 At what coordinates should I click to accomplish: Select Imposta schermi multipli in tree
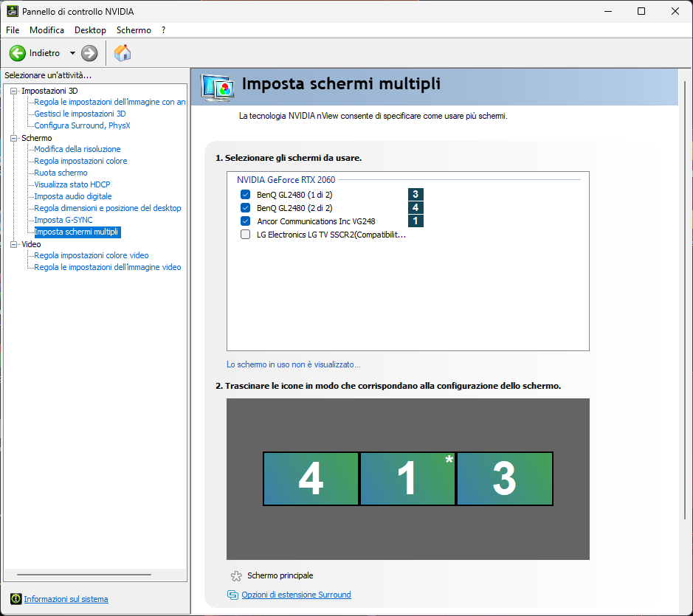click(x=77, y=232)
